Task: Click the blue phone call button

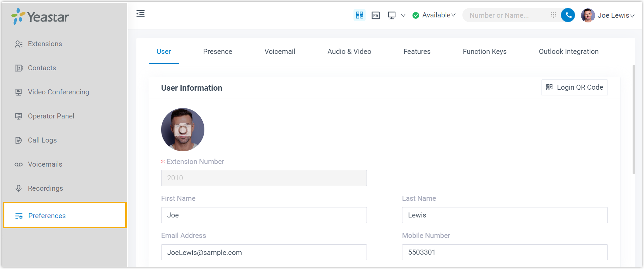Action: click(x=568, y=15)
